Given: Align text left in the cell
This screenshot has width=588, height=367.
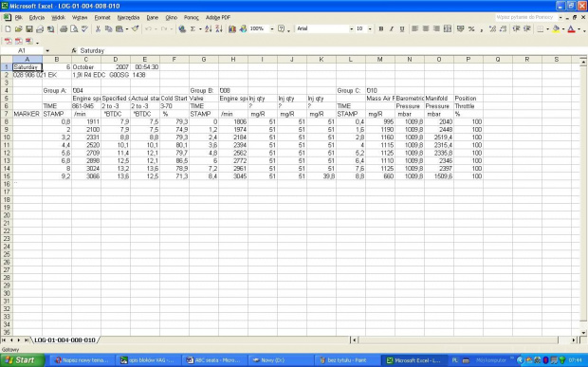Looking at the screenshot, I should pyautogui.click(x=414, y=28).
